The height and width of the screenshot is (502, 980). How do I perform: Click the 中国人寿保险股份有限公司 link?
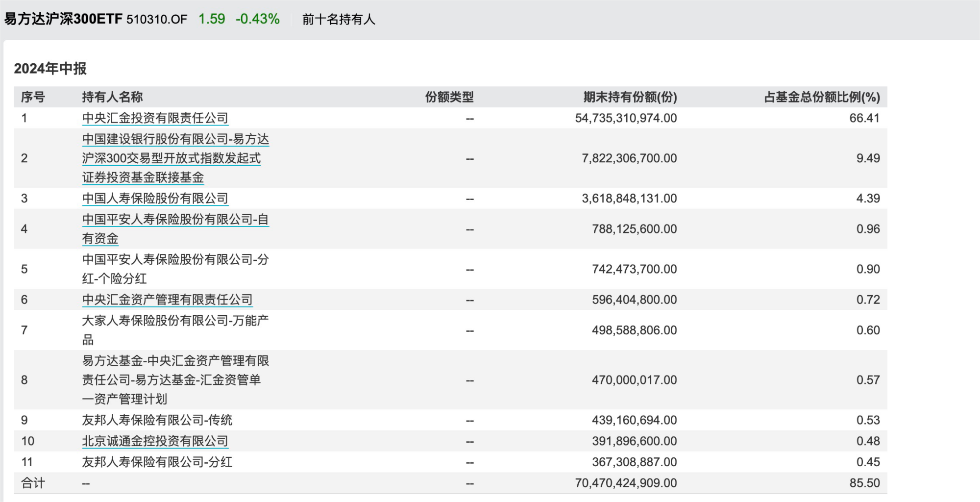[155, 199]
